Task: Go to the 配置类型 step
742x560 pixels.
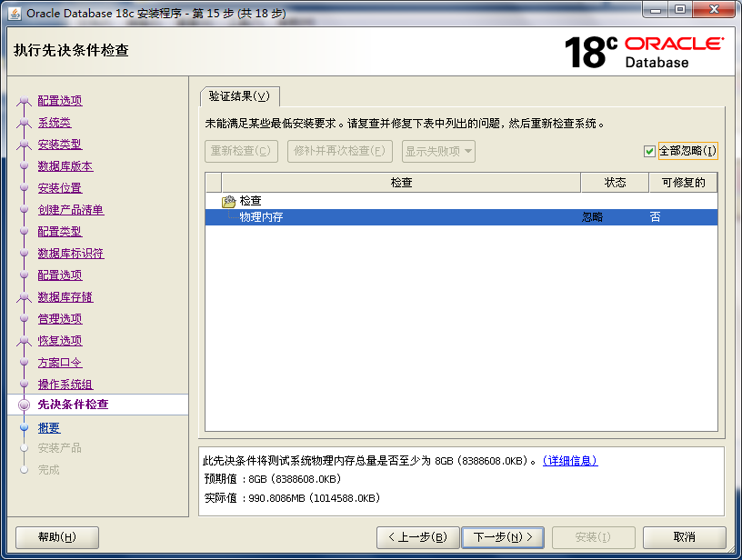Action: (60, 232)
